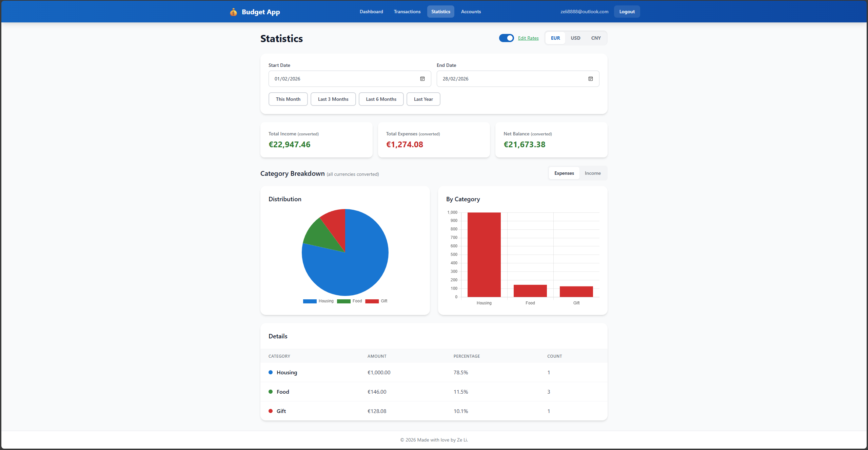Screen dimensions: 868x450
Task: Open the Start Date calendar picker icon
Action: click(422, 79)
